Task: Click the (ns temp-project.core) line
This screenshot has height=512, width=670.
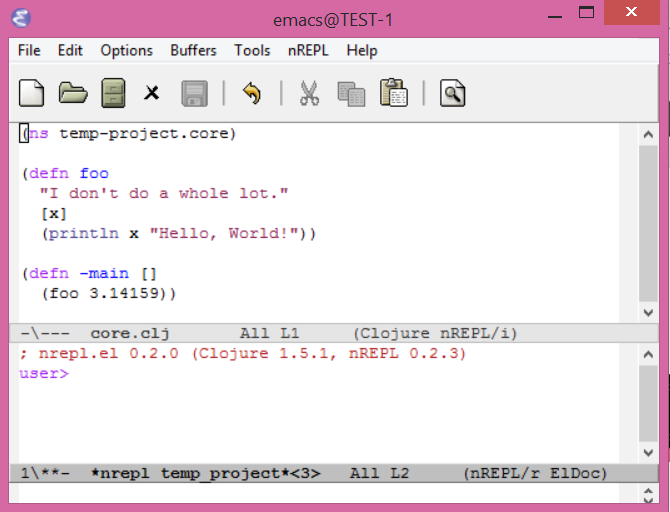Action: point(128,134)
